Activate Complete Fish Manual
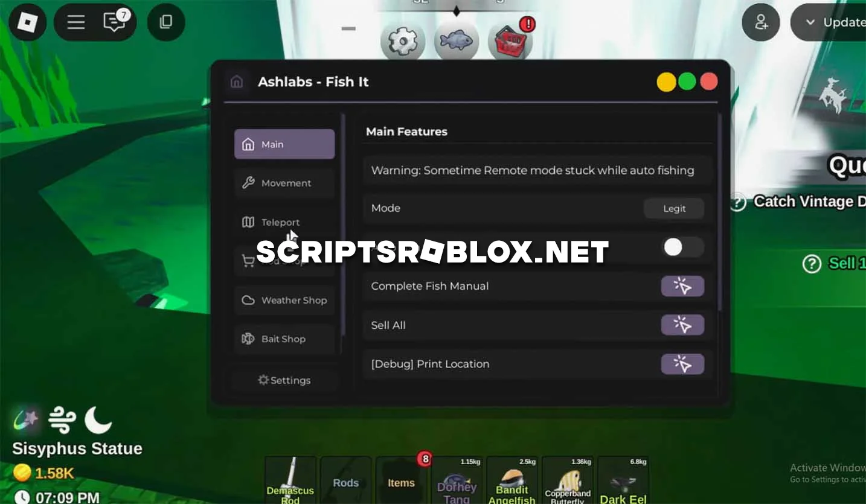 pyautogui.click(x=682, y=286)
